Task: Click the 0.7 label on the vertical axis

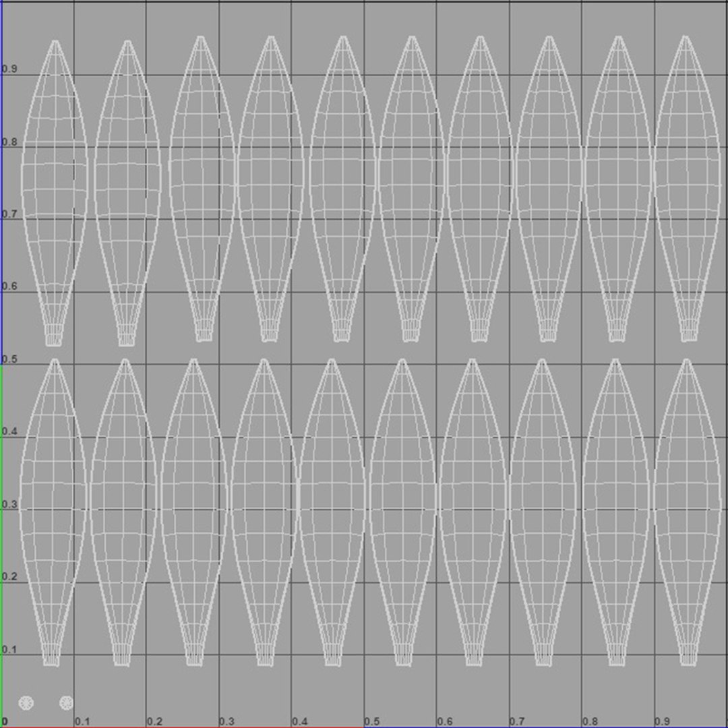Action: click(x=9, y=214)
